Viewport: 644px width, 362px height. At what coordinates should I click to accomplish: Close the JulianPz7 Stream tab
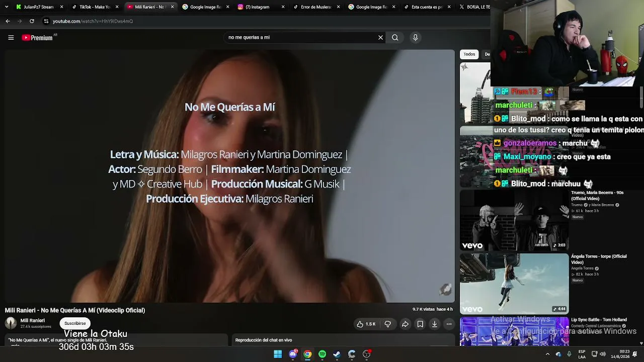pos(61,7)
